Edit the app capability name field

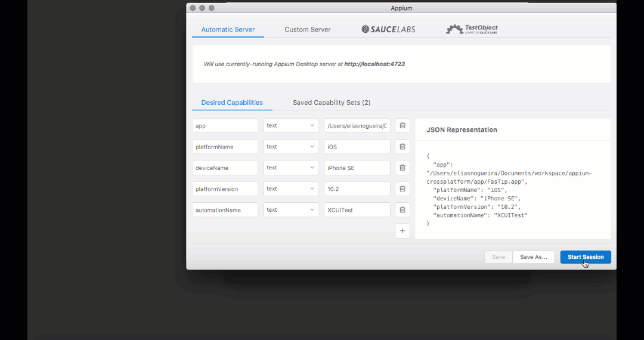tap(225, 126)
